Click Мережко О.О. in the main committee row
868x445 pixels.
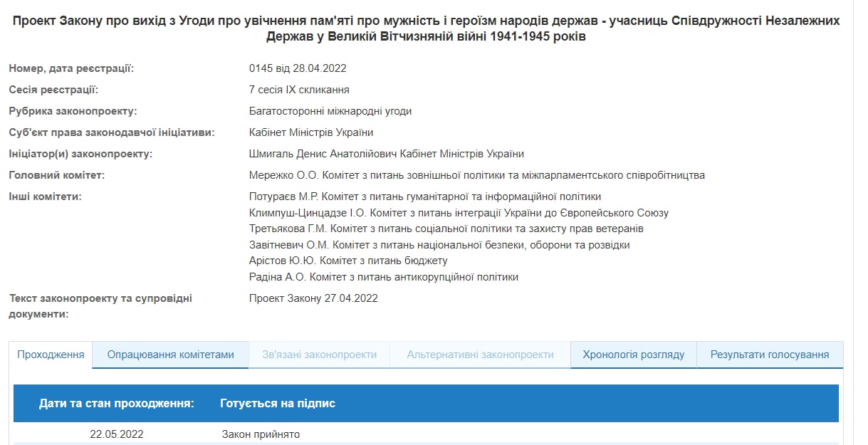click(282, 175)
